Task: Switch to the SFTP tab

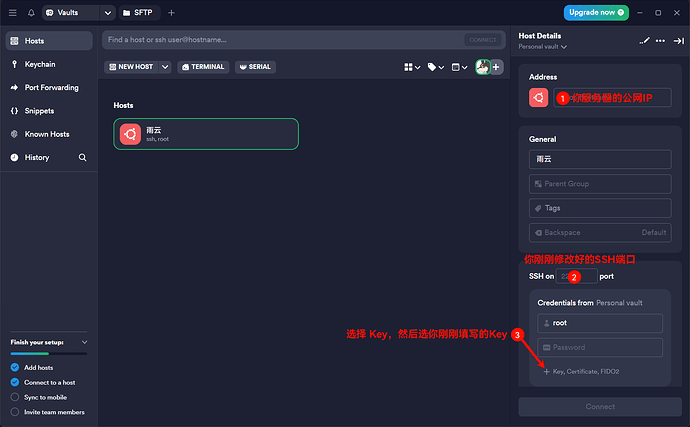Action: click(138, 13)
